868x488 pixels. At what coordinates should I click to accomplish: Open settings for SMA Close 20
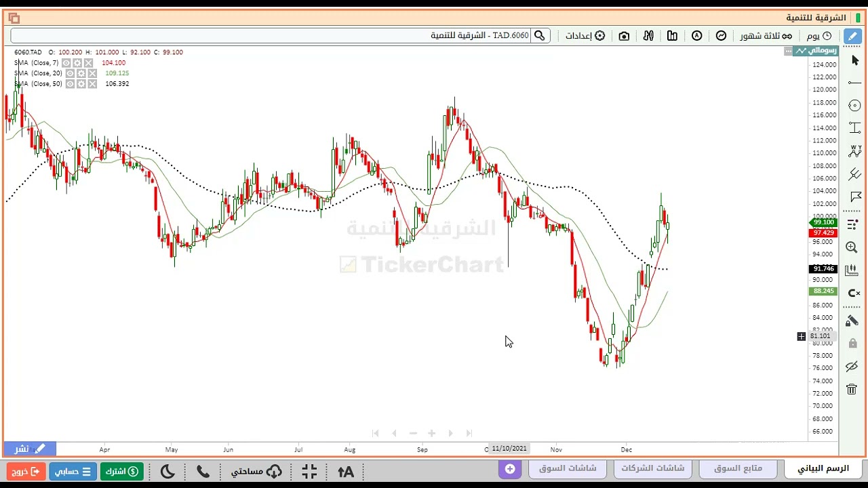[x=81, y=73]
